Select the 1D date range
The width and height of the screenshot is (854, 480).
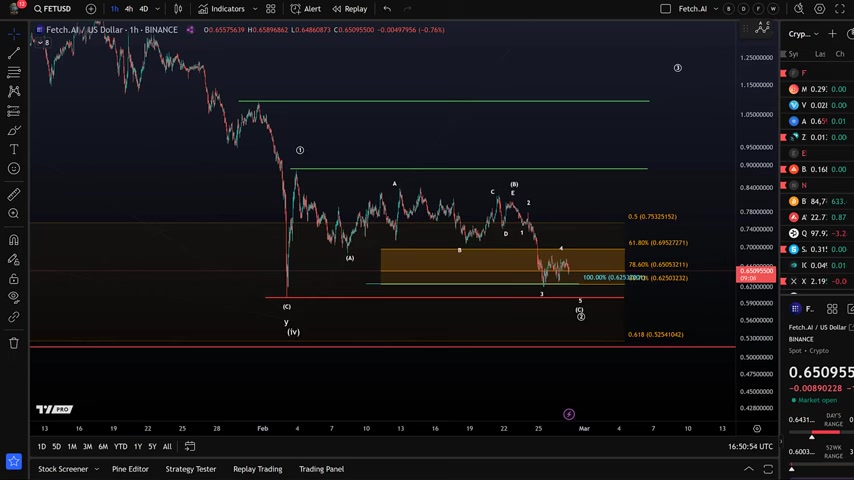point(41,447)
